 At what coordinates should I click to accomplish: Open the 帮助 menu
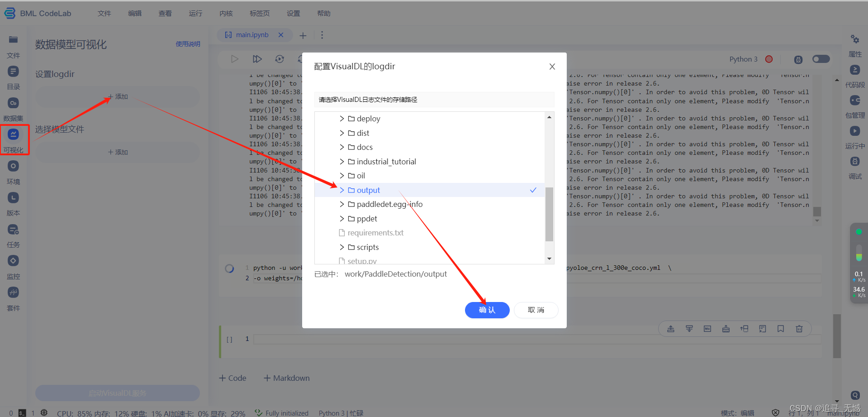(x=324, y=13)
